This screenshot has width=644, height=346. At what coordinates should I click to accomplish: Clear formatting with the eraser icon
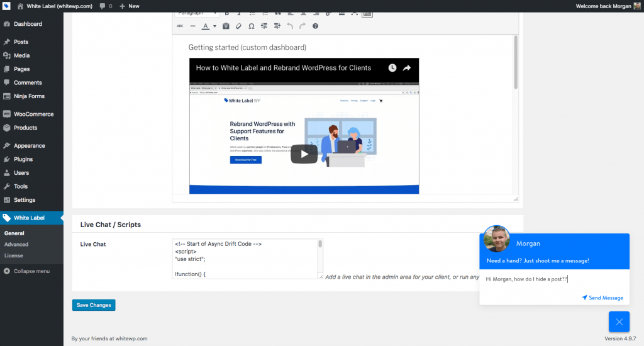click(238, 26)
